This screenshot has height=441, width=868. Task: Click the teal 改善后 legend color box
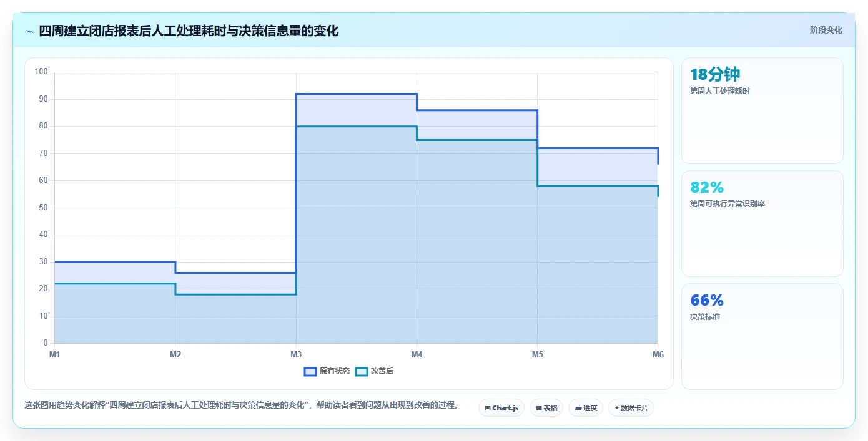pos(362,371)
